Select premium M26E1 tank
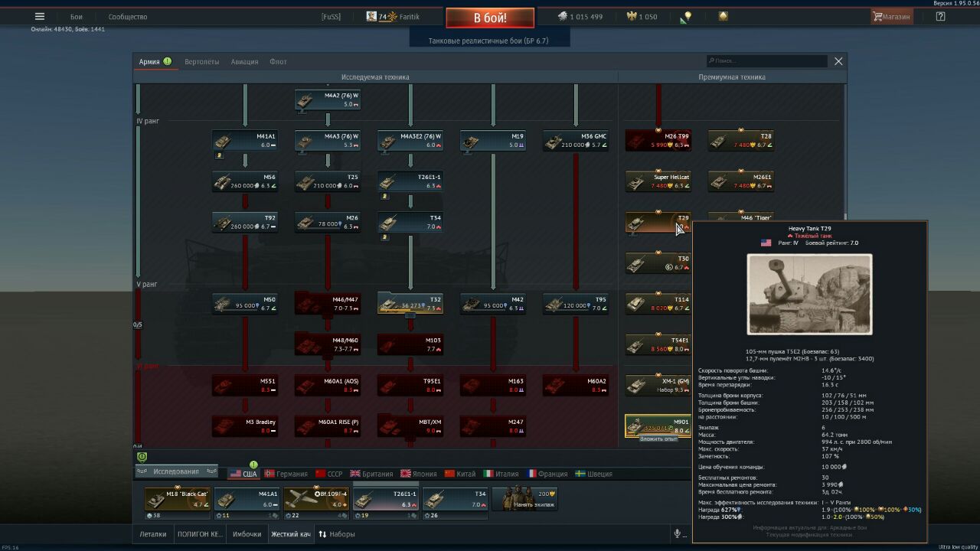This screenshot has width=980, height=551. click(741, 181)
